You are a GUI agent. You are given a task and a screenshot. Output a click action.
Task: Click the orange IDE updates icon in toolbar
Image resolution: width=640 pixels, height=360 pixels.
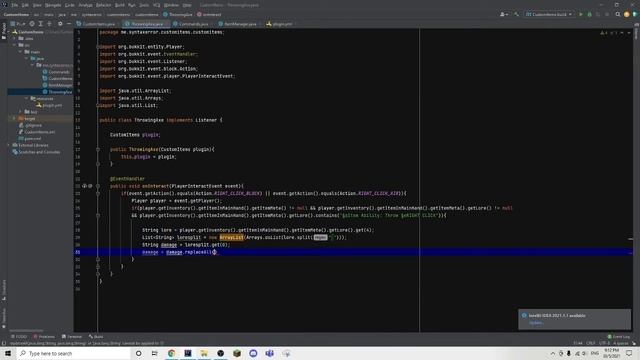(627, 14)
